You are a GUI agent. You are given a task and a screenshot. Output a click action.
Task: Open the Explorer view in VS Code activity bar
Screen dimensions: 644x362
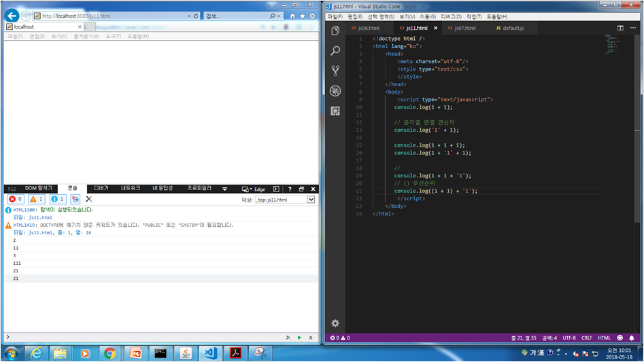pyautogui.click(x=335, y=31)
